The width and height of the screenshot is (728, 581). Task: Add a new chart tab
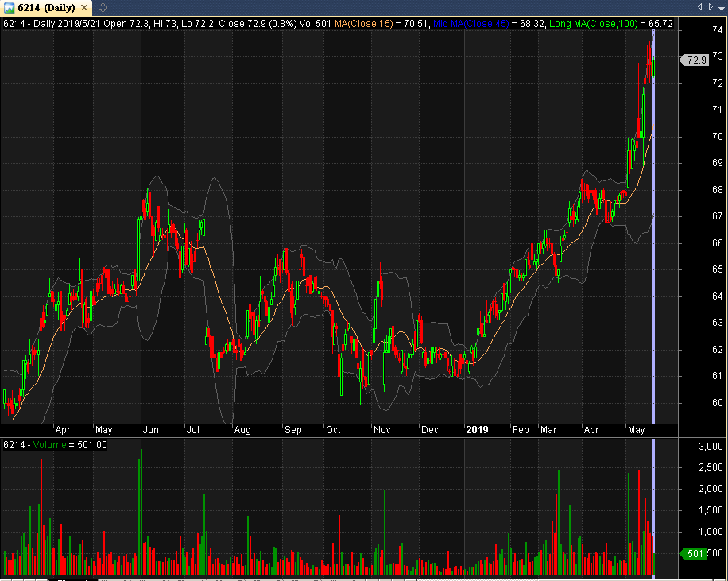(x=103, y=7)
